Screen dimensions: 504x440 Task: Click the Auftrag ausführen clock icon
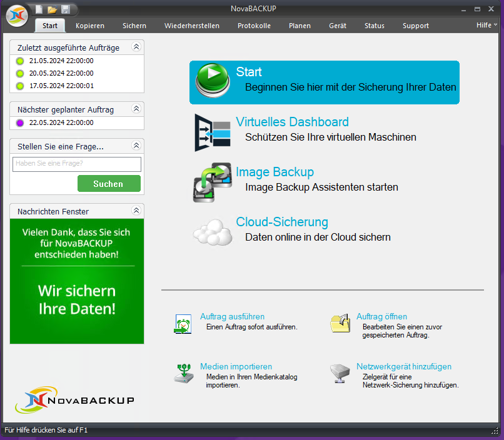click(x=183, y=323)
